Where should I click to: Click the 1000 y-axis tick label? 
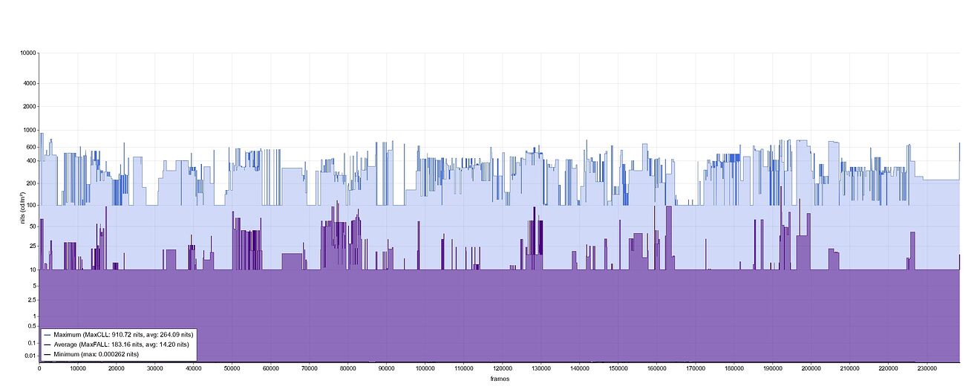coord(30,130)
